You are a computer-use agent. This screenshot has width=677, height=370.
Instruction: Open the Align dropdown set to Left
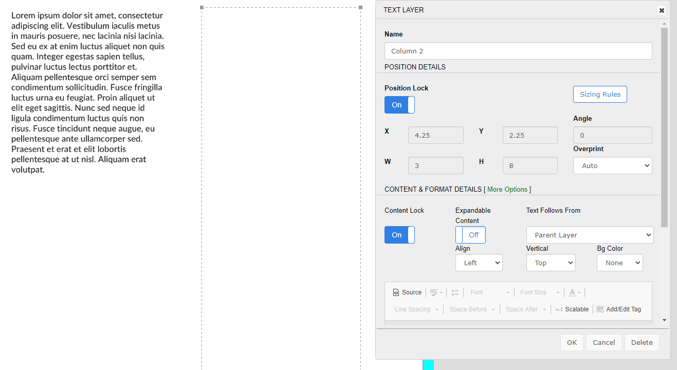pos(479,262)
